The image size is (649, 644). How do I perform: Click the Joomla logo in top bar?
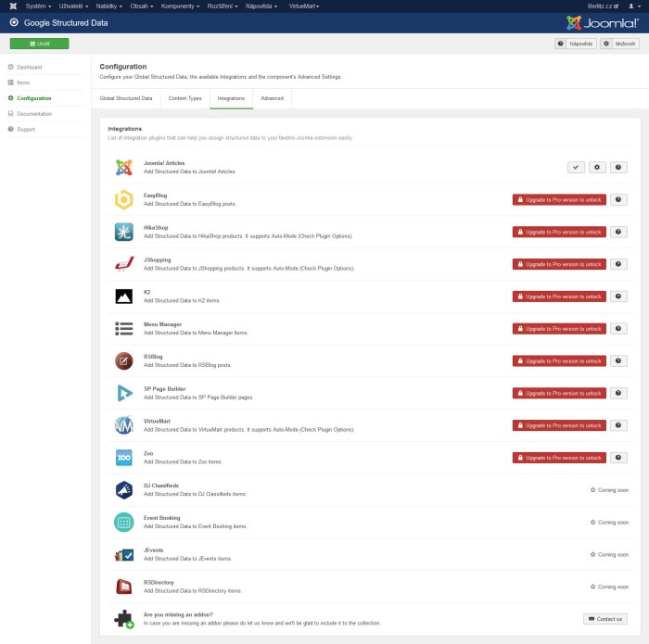(12, 6)
